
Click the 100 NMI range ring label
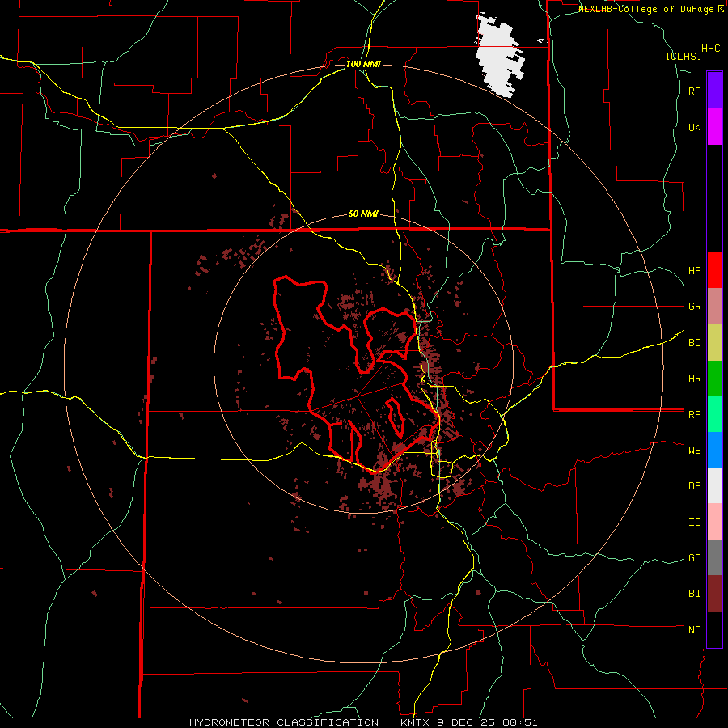point(363,64)
